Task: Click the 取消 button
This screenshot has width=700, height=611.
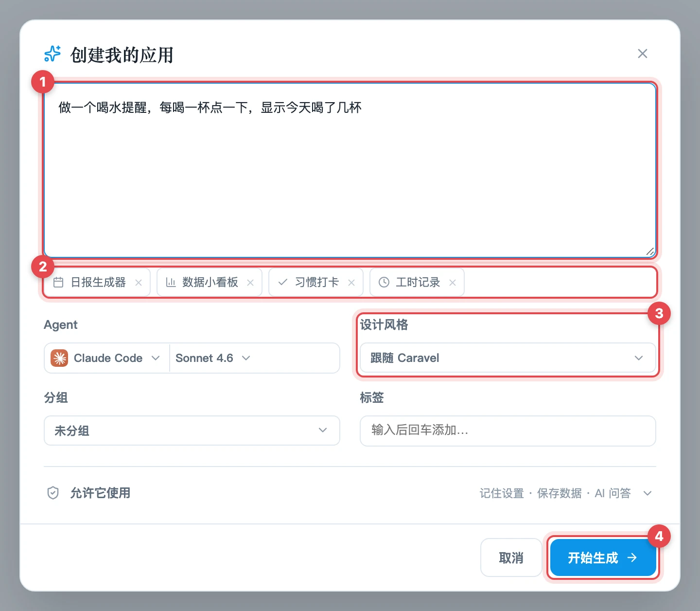Action: click(511, 557)
